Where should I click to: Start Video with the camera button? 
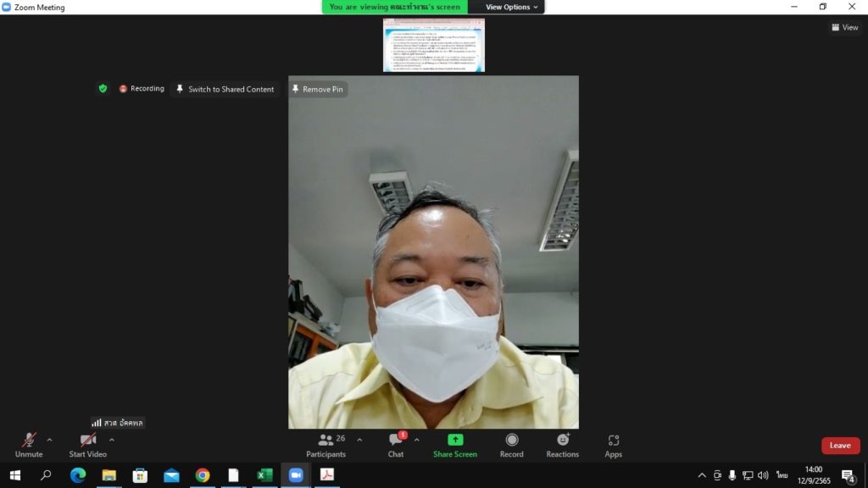pos(87,446)
